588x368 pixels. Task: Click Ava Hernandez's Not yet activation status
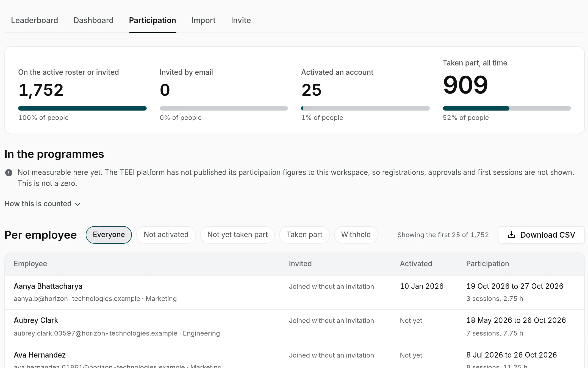pos(411,355)
